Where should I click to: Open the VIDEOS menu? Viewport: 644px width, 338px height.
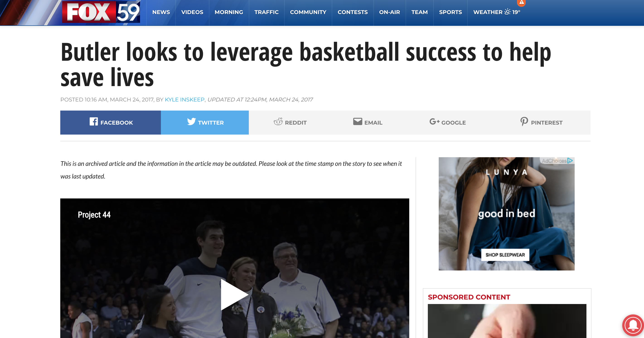coord(192,12)
